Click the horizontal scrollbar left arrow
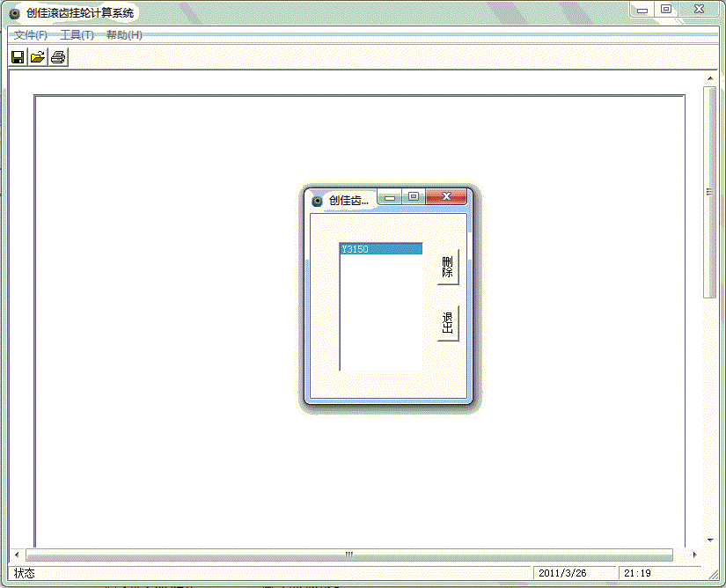This screenshot has width=726, height=588. tap(17, 555)
